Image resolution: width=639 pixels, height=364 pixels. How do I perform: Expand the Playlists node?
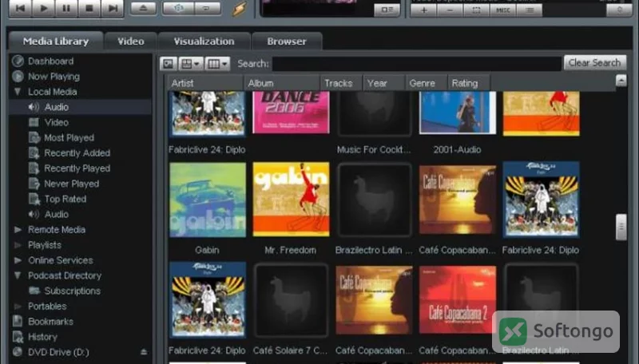click(18, 245)
